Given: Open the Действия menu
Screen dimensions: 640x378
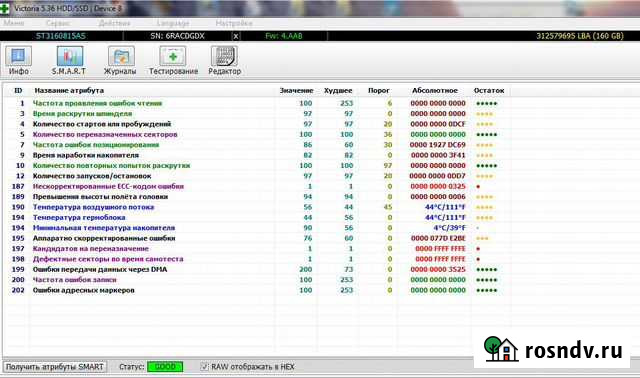Looking at the screenshot, I should click(x=114, y=23).
